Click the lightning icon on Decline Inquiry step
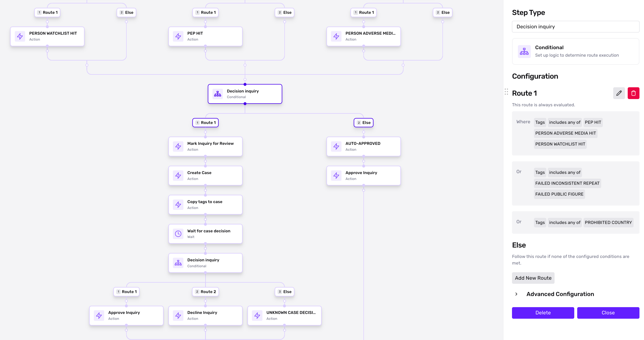 (x=178, y=316)
